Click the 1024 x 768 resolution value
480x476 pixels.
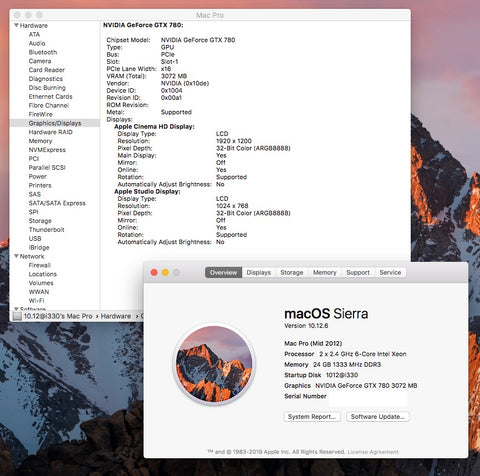[x=232, y=206]
